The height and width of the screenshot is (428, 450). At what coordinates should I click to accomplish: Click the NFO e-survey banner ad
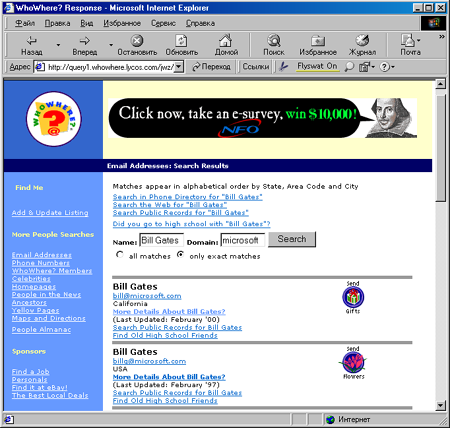pos(262,118)
